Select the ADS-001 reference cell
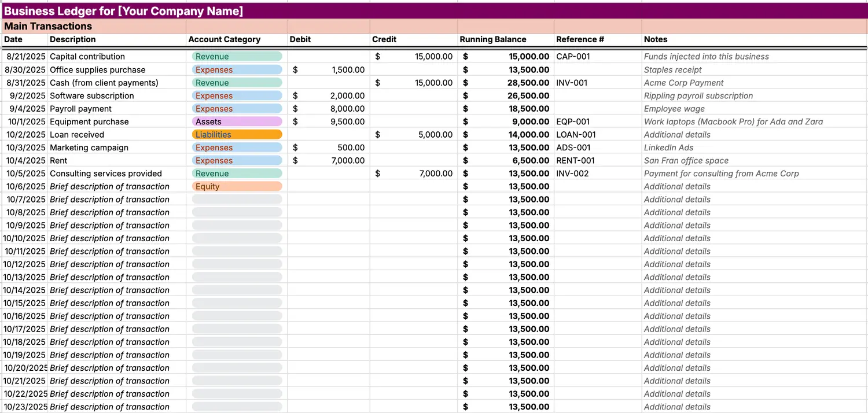Viewport: 868px width, 413px height. coord(598,147)
